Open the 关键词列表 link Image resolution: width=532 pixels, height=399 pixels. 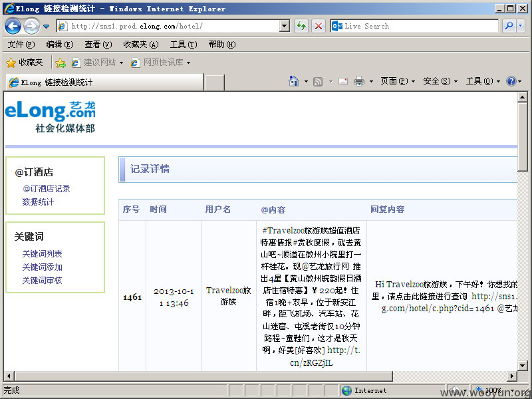click(42, 254)
